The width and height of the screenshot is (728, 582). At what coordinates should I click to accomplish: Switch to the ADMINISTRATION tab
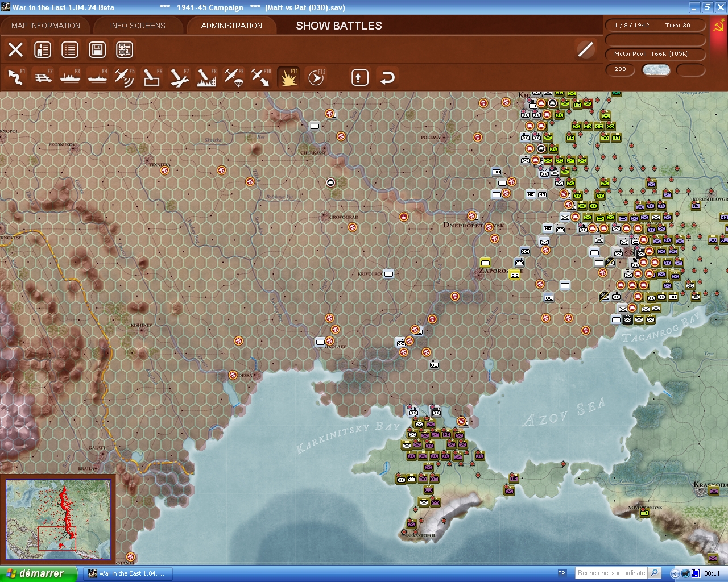point(231,26)
